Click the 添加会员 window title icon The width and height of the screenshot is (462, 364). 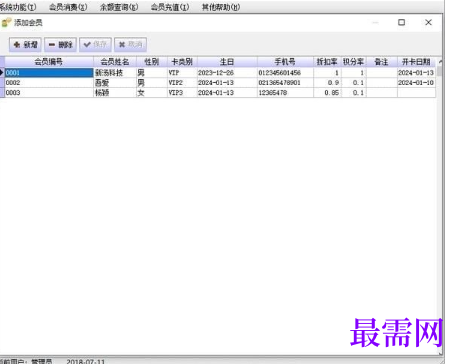6,22
